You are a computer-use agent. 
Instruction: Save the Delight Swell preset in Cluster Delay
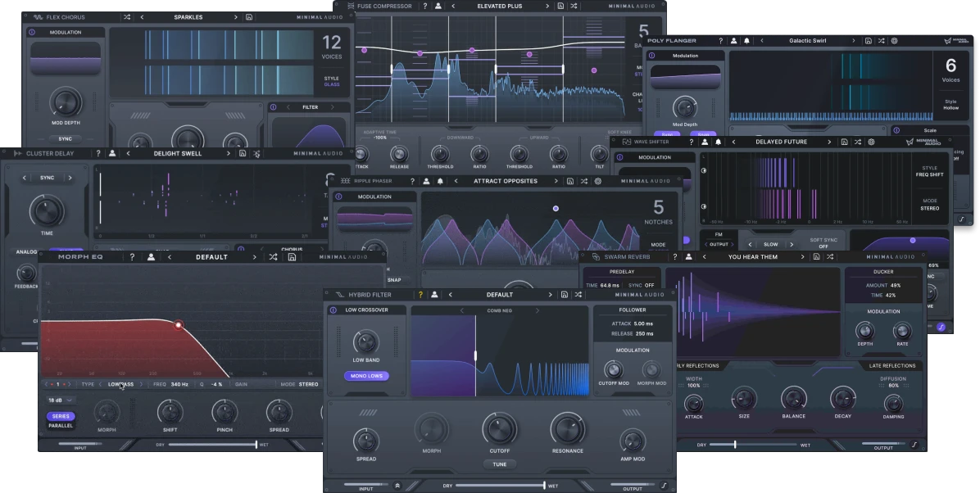[243, 153]
